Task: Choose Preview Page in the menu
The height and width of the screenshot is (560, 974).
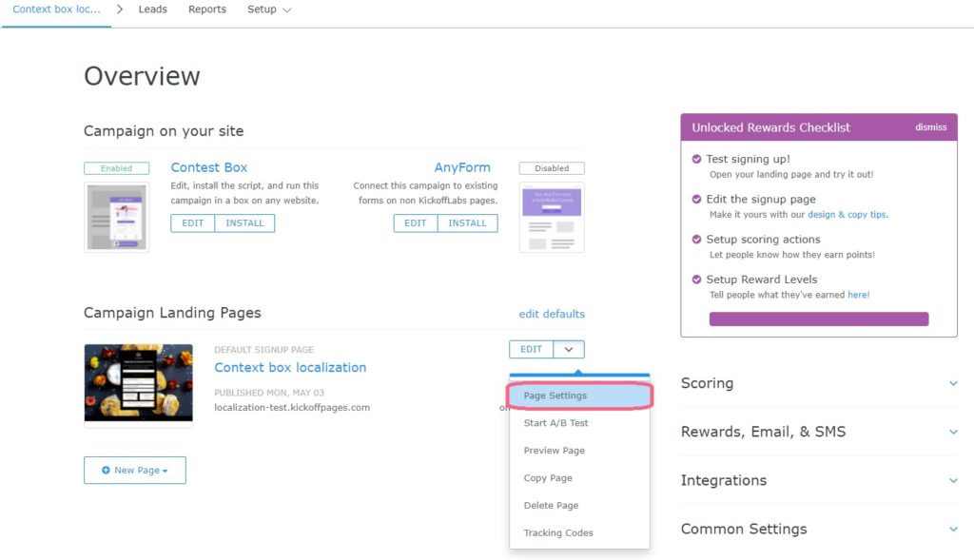Action: coord(579,450)
